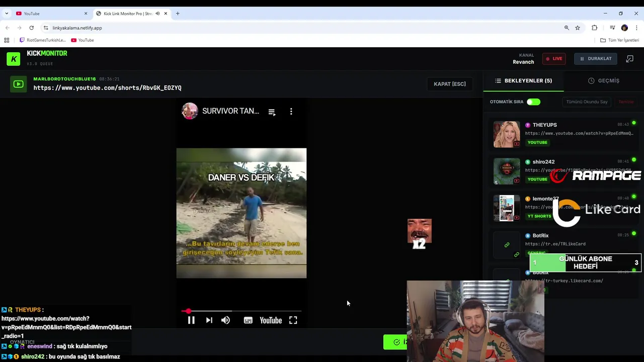The height and width of the screenshot is (362, 644).
Task: Open the THEYUPS queue item
Action: (563, 134)
